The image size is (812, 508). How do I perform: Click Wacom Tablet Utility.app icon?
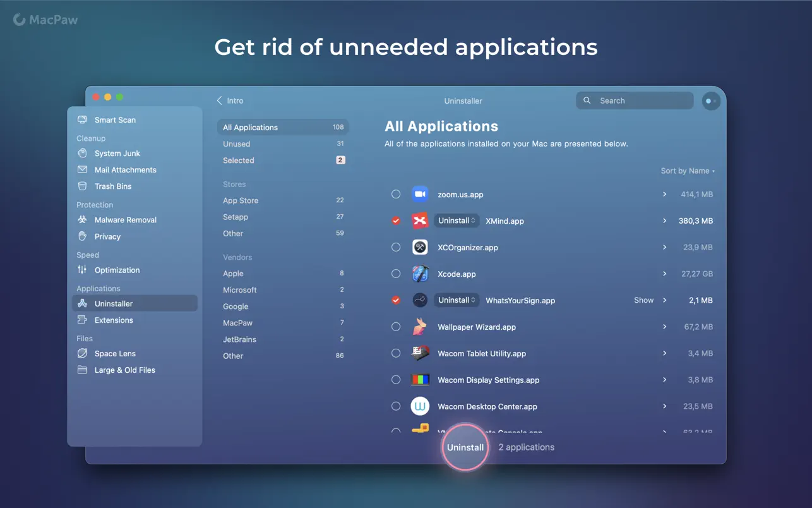pos(420,353)
